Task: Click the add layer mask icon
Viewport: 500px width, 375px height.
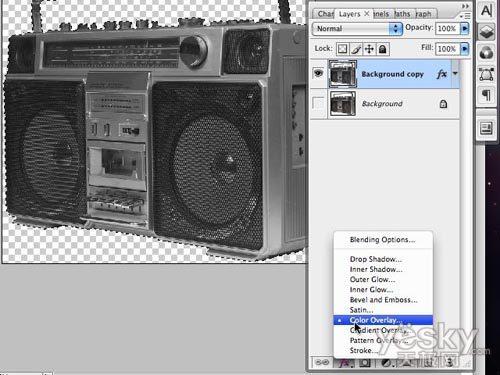Action: coord(365,363)
